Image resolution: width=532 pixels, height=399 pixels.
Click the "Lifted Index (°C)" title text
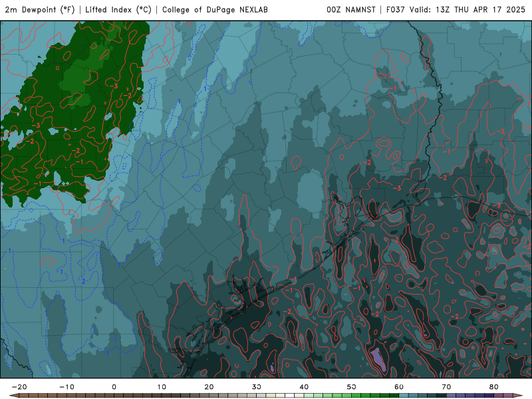tap(118, 9)
